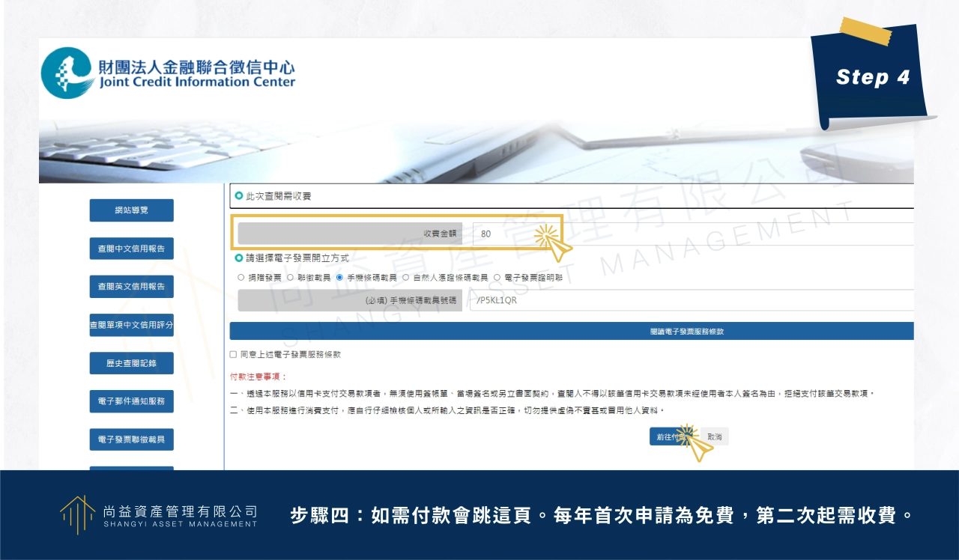Image resolution: width=959 pixels, height=560 pixels.
Task: Click the 收費金額 value field showing 80
Action: 693,234
